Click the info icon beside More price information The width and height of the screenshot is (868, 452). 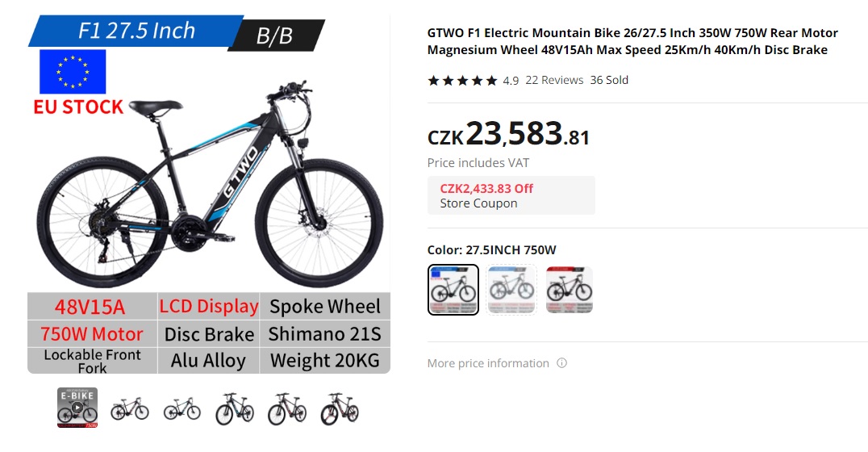point(561,363)
